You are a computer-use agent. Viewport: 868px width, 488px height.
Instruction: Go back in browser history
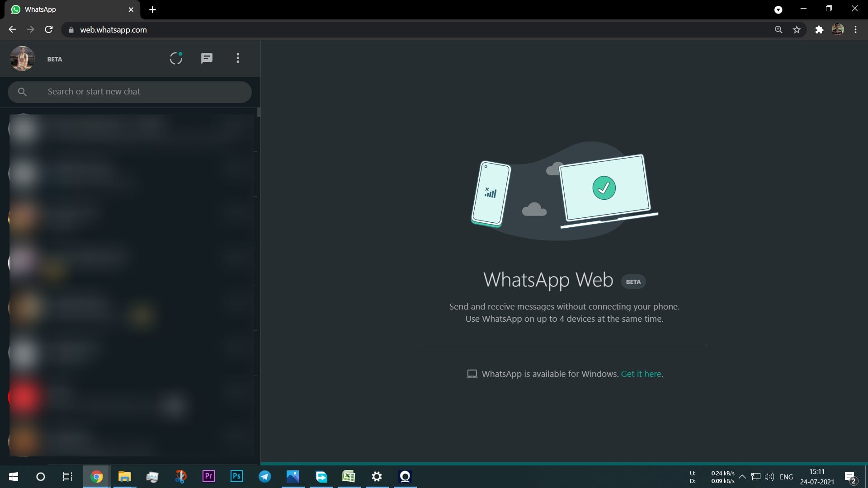tap(12, 30)
